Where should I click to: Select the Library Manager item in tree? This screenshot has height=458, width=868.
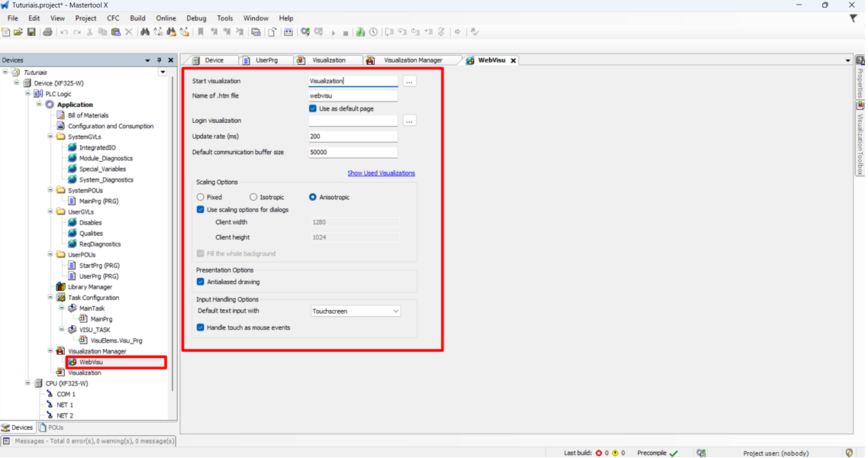pos(89,287)
